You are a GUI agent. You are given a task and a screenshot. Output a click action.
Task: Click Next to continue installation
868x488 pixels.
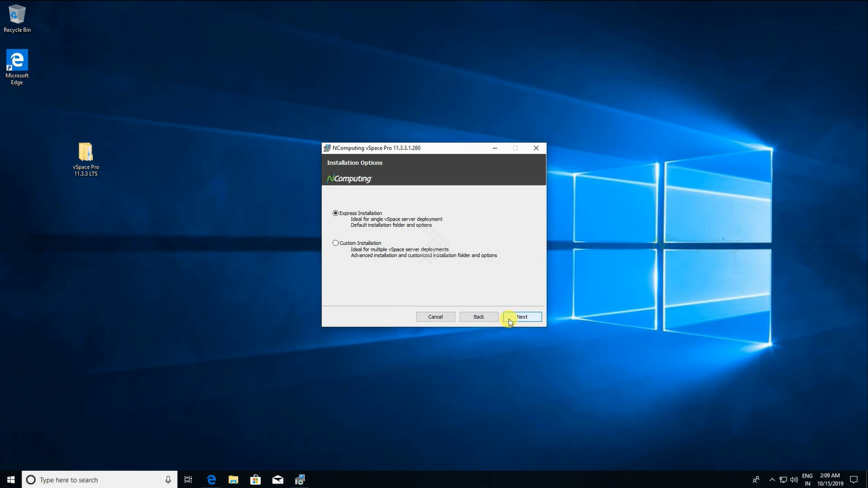(522, 317)
